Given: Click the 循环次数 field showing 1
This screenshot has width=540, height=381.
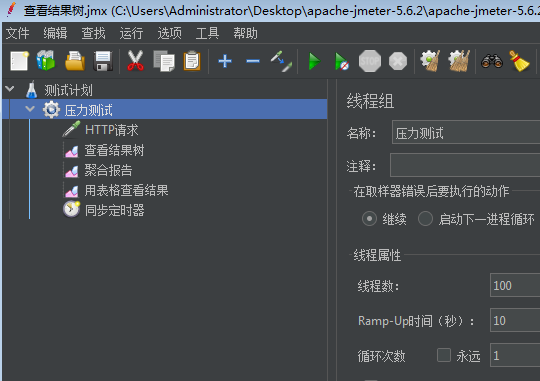Looking at the screenshot, I should 515,355.
